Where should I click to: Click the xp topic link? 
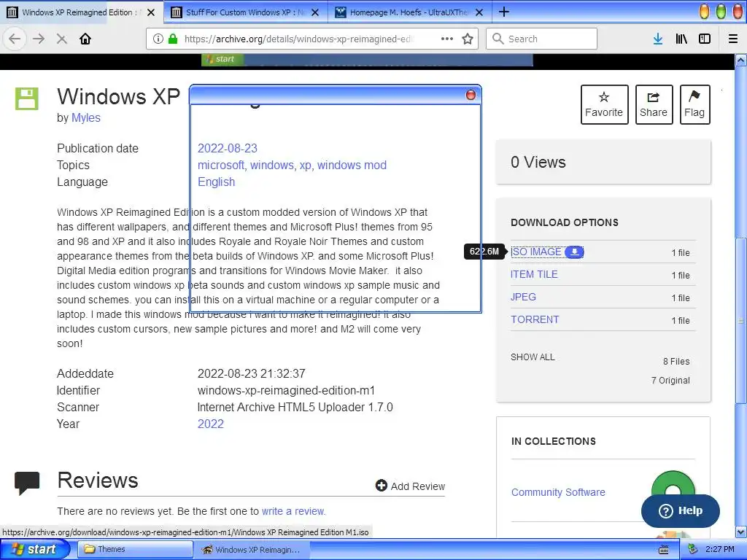tap(306, 165)
